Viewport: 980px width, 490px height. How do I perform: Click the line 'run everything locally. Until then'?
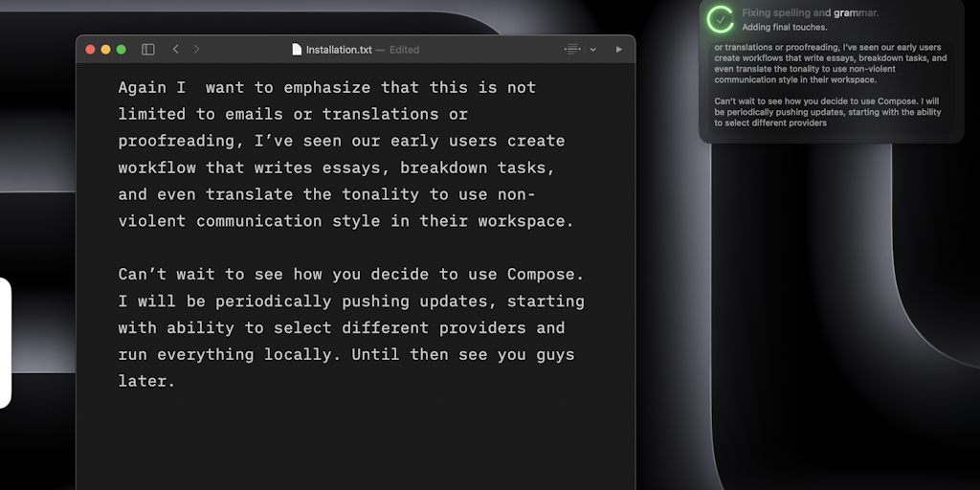point(346,355)
